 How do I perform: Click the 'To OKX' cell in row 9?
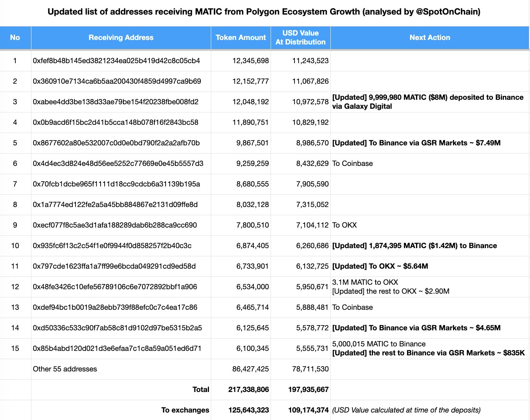(344, 225)
